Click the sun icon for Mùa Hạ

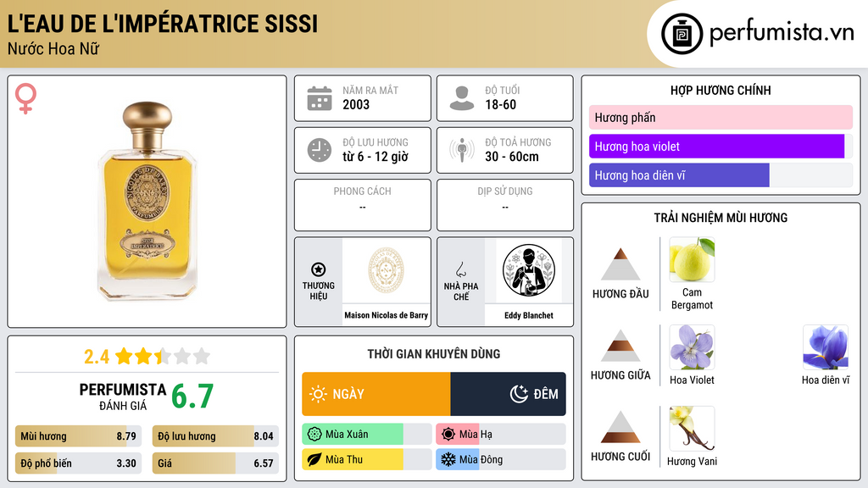[448, 435]
